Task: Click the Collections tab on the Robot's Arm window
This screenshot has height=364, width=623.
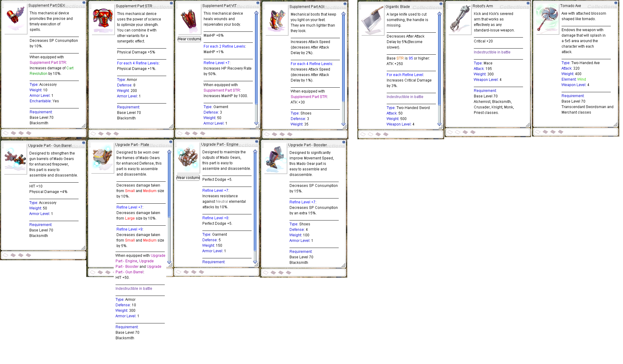Action: pyautogui.click(x=514, y=7)
